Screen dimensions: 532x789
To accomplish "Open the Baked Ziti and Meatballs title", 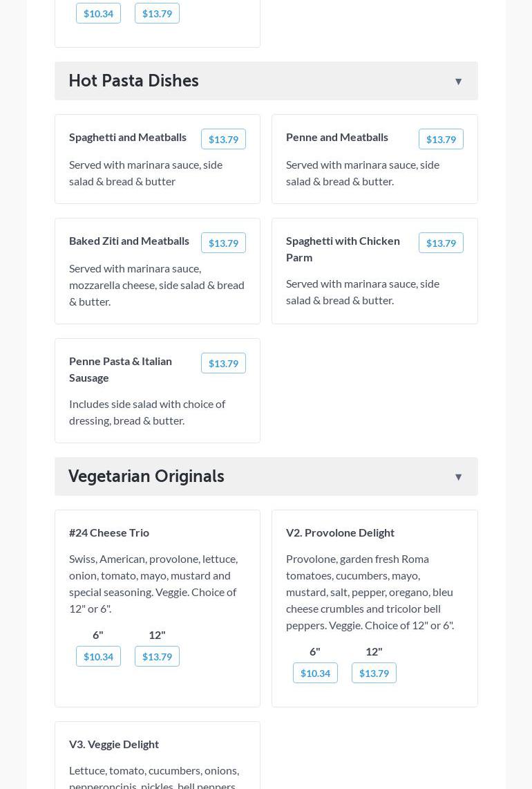I will [x=129, y=241].
